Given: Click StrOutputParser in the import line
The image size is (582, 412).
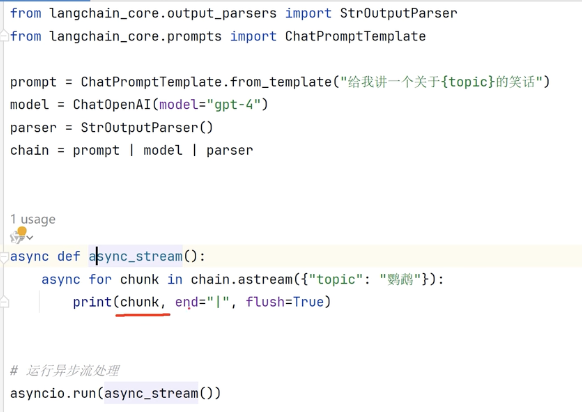Looking at the screenshot, I should click(398, 13).
